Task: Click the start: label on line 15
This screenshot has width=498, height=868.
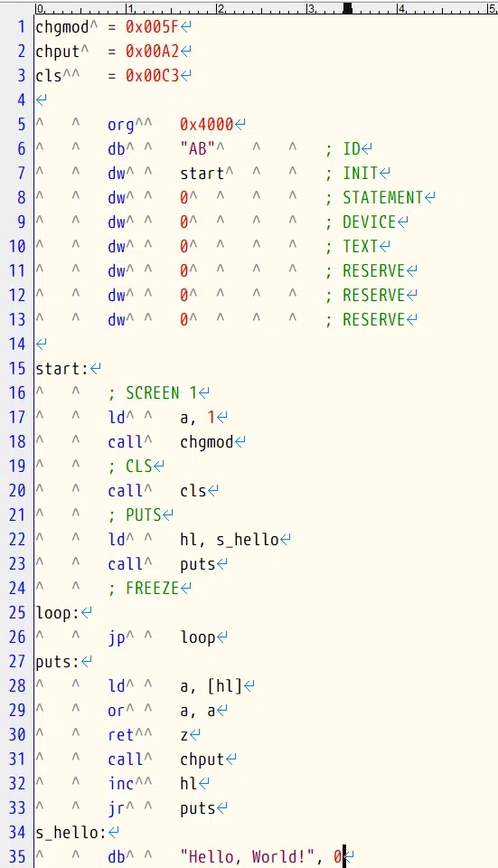Action: [x=62, y=368]
